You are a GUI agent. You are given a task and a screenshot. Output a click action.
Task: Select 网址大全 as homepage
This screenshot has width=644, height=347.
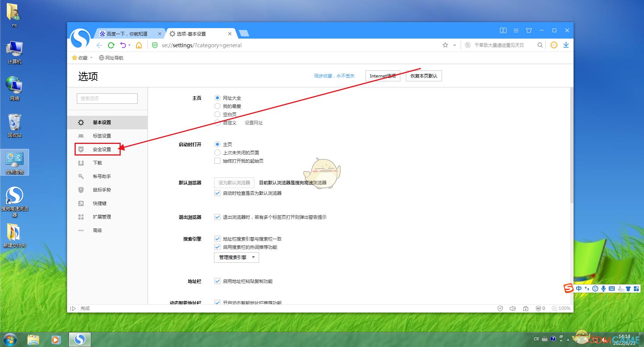(217, 98)
